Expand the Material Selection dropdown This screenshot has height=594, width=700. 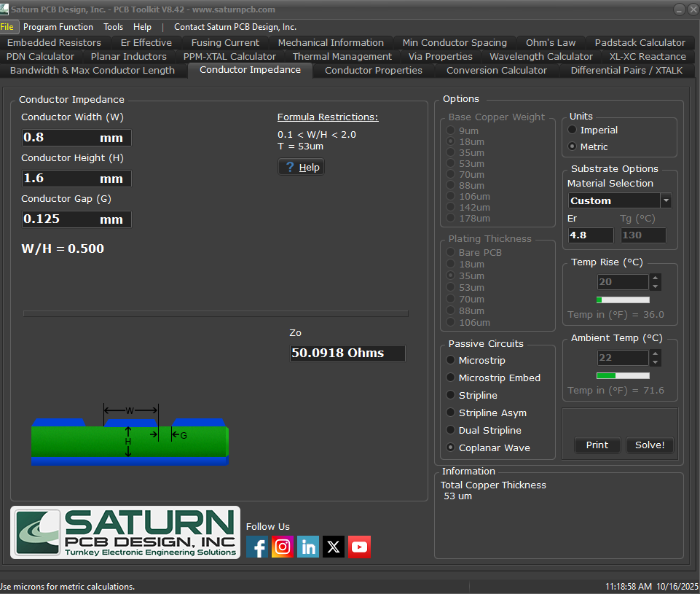pyautogui.click(x=666, y=200)
